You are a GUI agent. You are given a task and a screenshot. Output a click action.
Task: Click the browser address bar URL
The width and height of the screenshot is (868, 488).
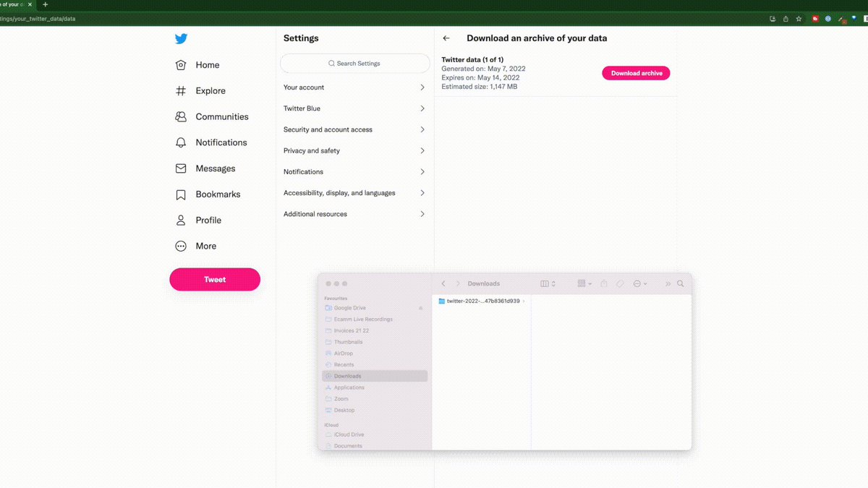(x=38, y=19)
